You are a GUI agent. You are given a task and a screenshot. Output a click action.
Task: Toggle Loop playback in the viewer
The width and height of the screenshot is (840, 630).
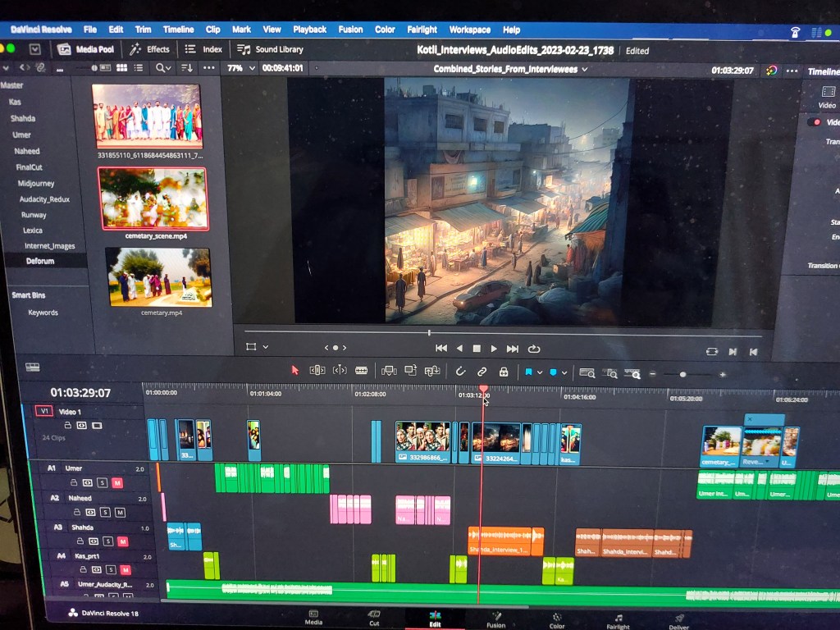coord(534,349)
